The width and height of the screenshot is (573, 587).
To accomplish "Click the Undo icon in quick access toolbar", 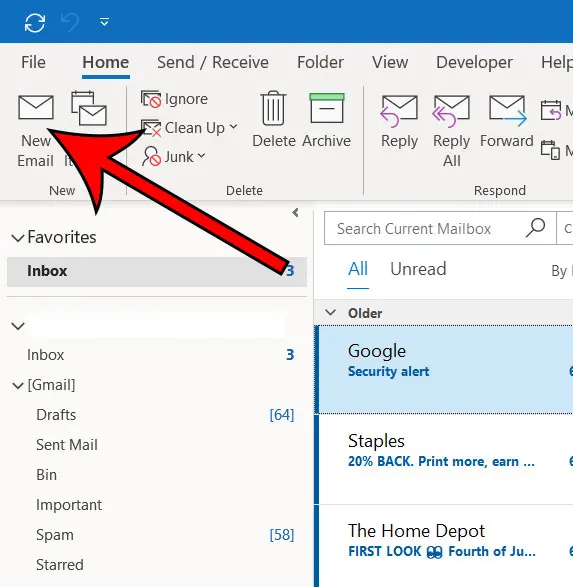I will click(x=70, y=23).
